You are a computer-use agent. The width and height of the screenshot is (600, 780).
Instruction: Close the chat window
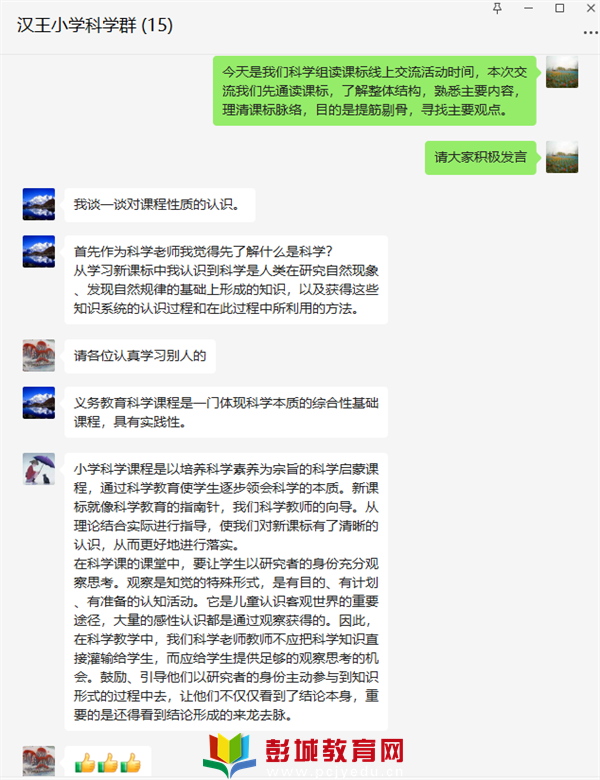[x=591, y=8]
